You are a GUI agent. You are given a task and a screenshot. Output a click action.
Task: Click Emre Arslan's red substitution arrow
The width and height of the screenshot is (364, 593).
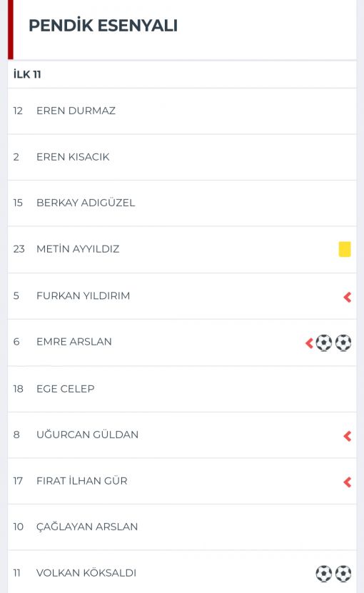tap(309, 343)
